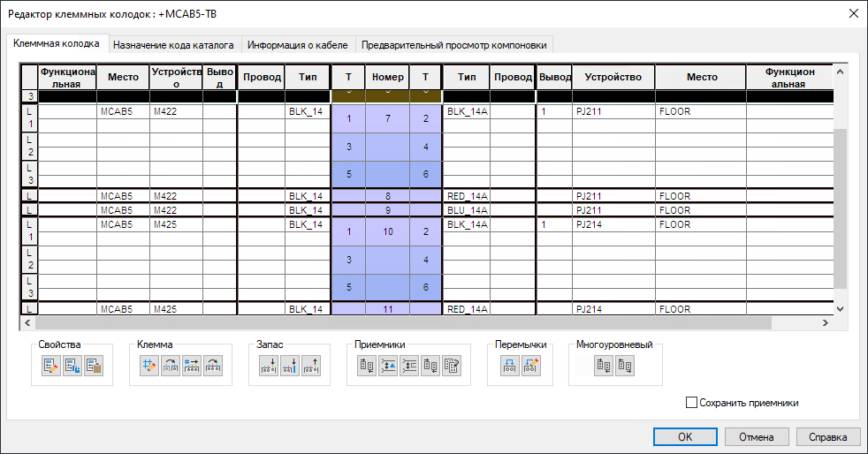The image size is (868, 454).
Task: Click RED_14A cell in terminal 8 row
Action: (467, 196)
